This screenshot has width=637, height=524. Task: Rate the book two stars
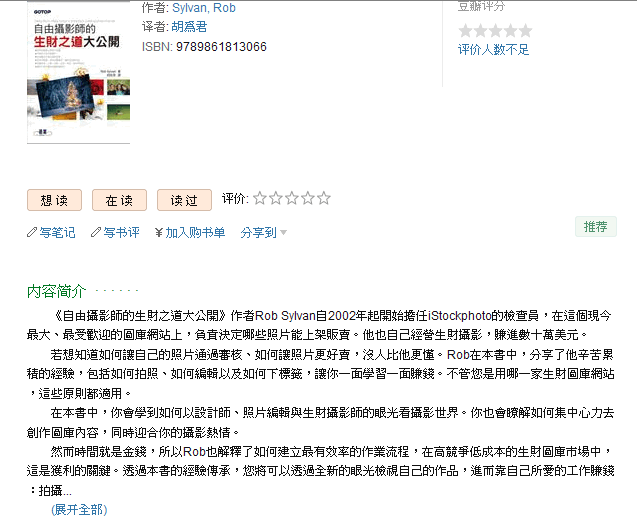[x=275, y=198]
